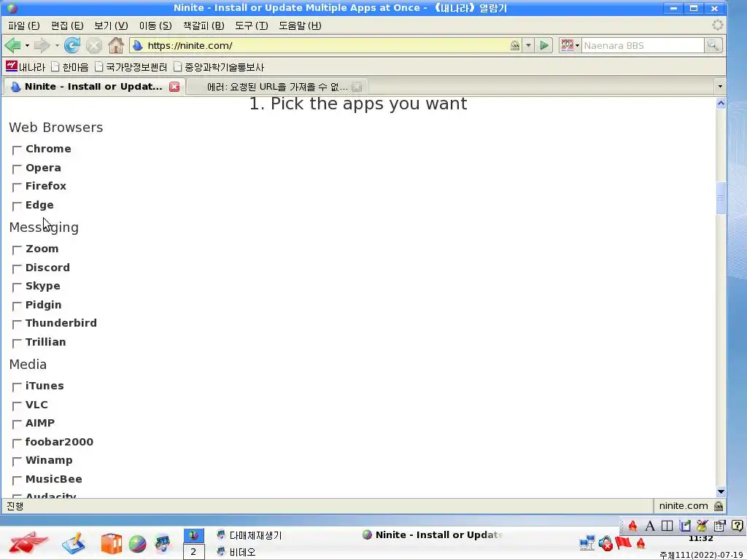Tick the Discord checkbox
The image size is (747, 560).
click(17, 268)
